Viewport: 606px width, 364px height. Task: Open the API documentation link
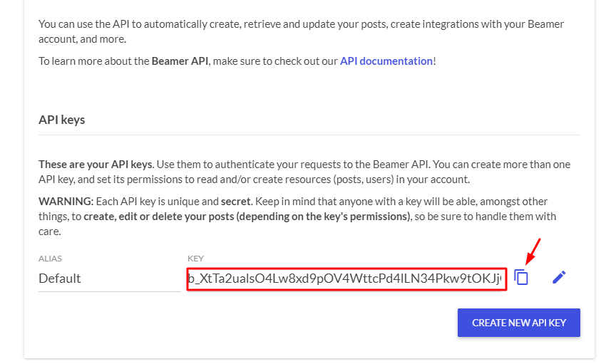tap(386, 61)
